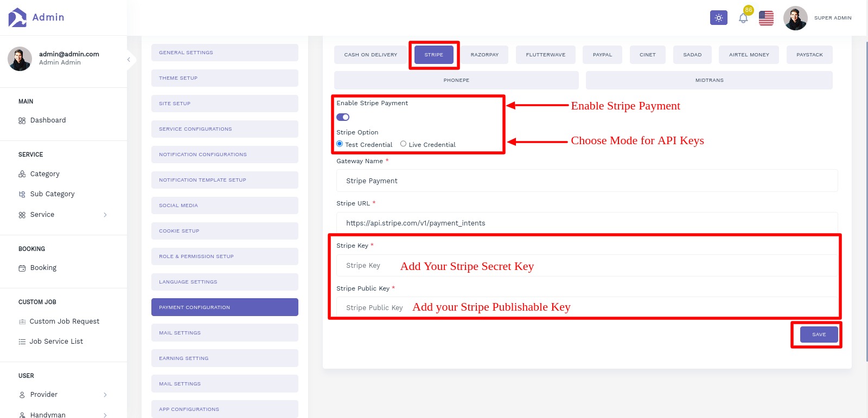
Task: Open Job Service List page
Action: click(x=56, y=342)
